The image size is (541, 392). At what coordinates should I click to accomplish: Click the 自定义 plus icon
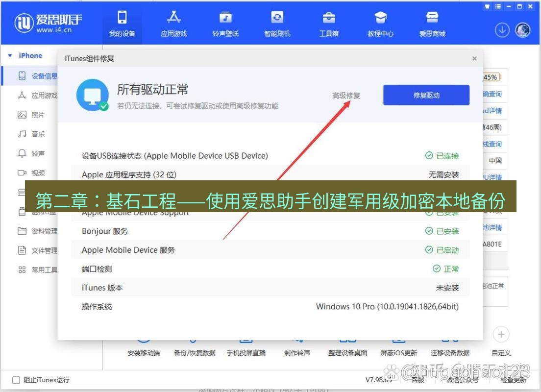501,334
